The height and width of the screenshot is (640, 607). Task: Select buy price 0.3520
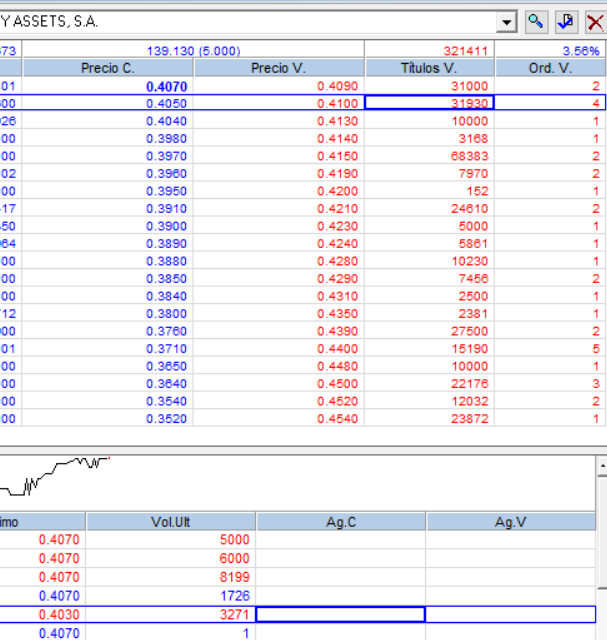167,419
